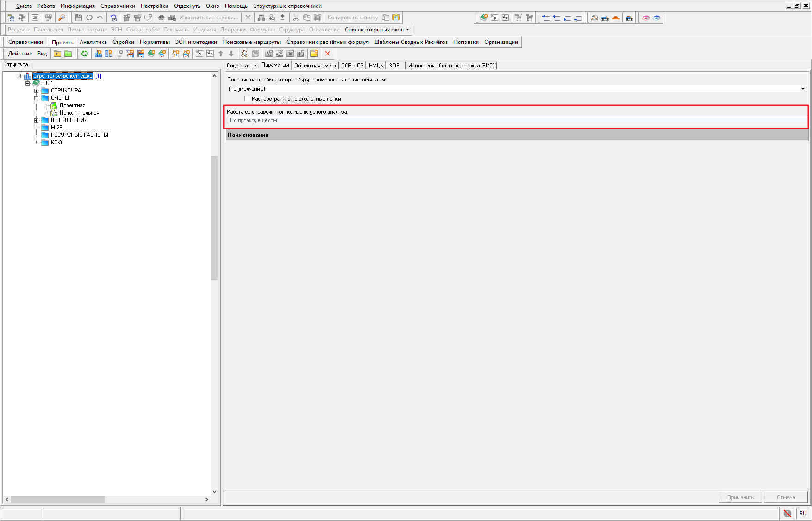Toggle 'Распространить на вложенные папки' checkbox
The image size is (812, 521).
pyautogui.click(x=247, y=99)
